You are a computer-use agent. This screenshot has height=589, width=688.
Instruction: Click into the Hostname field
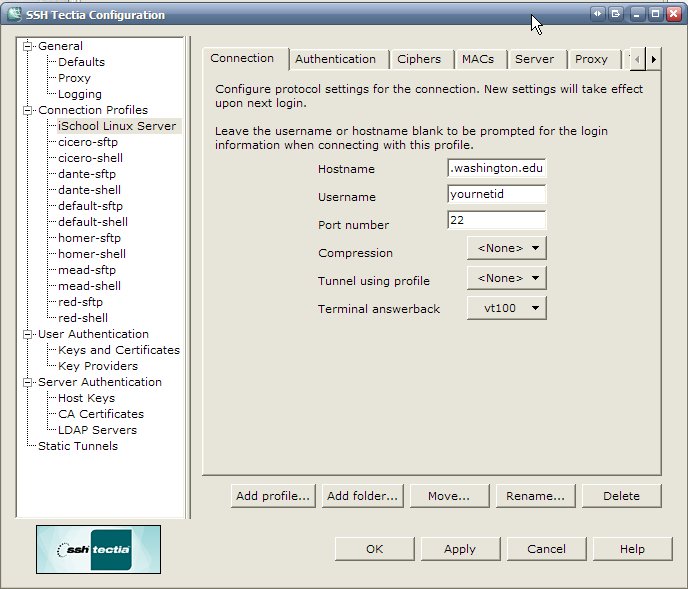(x=497, y=168)
